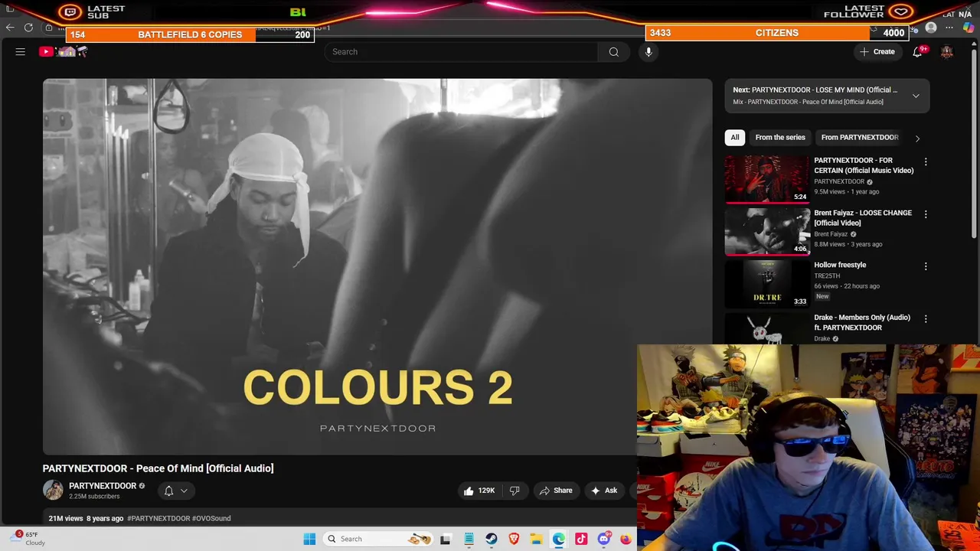The width and height of the screenshot is (980, 551).
Task: Open Firefox from the taskbar
Action: click(626, 539)
